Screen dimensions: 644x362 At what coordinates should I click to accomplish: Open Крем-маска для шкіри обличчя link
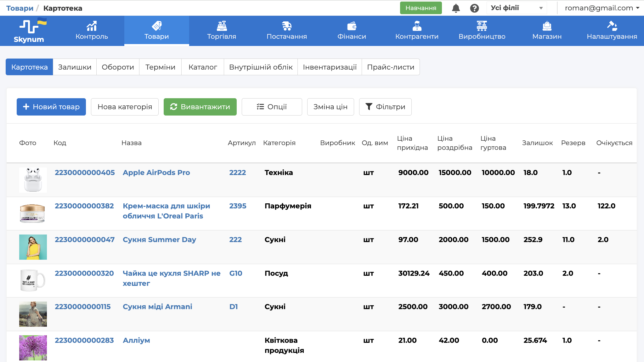click(167, 211)
